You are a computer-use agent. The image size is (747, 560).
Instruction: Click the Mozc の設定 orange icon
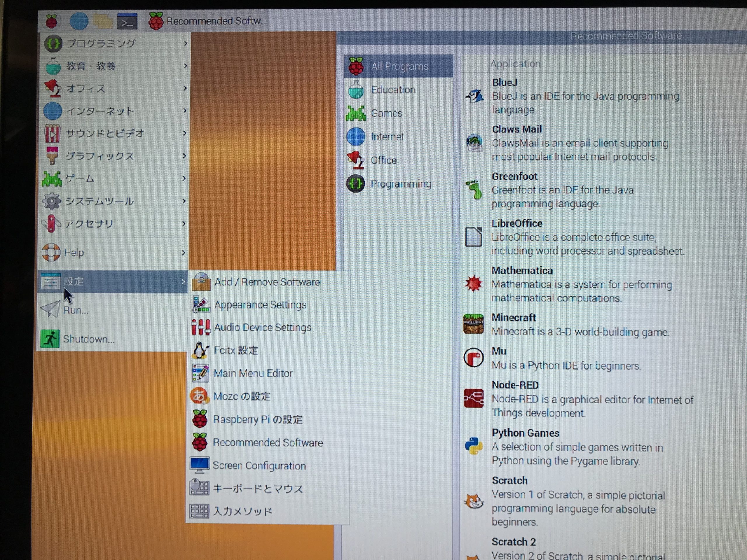199,396
